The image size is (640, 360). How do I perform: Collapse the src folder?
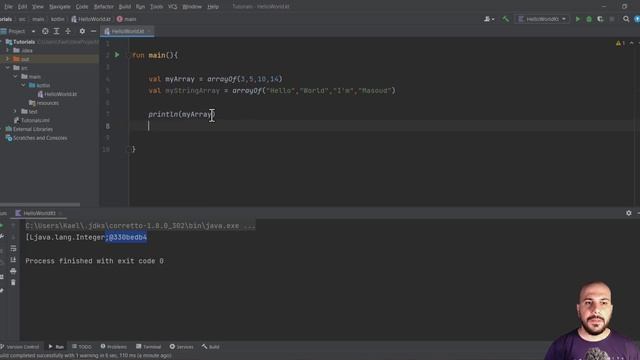[7, 68]
